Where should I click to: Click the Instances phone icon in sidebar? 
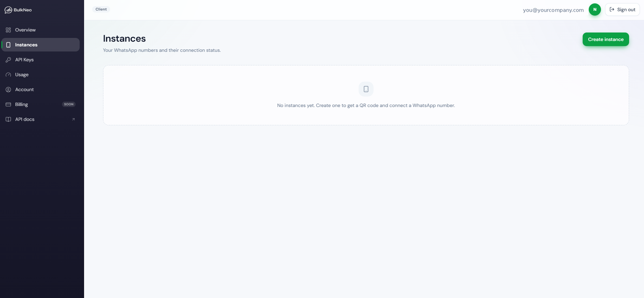click(8, 45)
